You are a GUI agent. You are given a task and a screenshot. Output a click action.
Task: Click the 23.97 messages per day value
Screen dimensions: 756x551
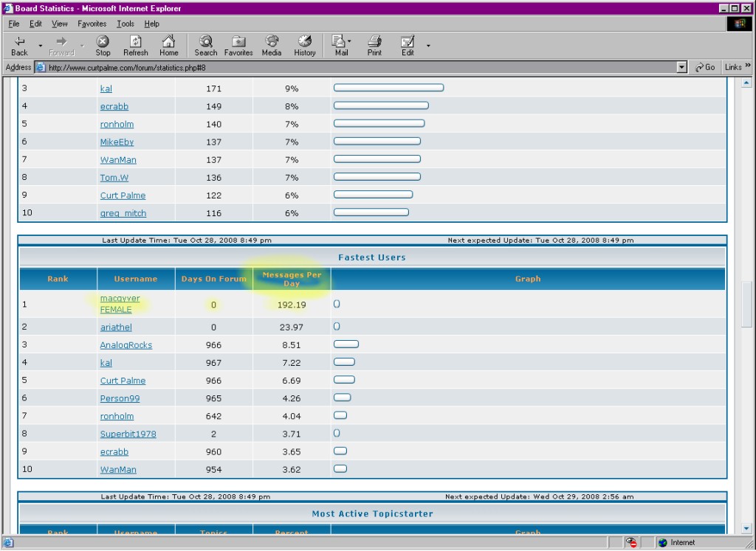[292, 328]
